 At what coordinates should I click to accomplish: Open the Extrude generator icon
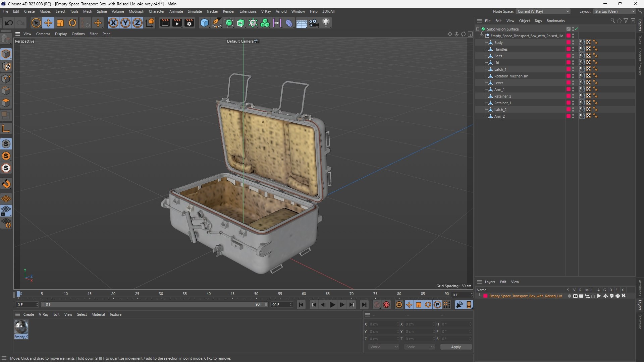point(241,23)
